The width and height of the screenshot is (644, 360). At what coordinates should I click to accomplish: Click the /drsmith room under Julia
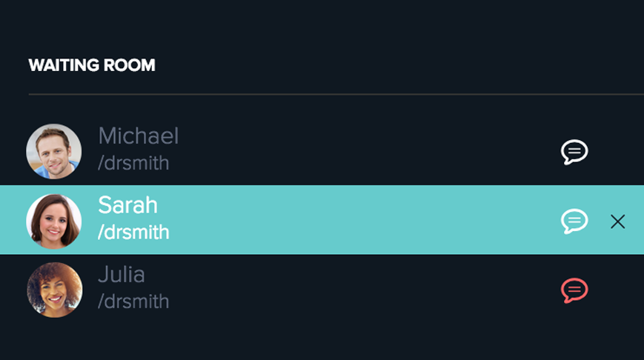click(133, 301)
